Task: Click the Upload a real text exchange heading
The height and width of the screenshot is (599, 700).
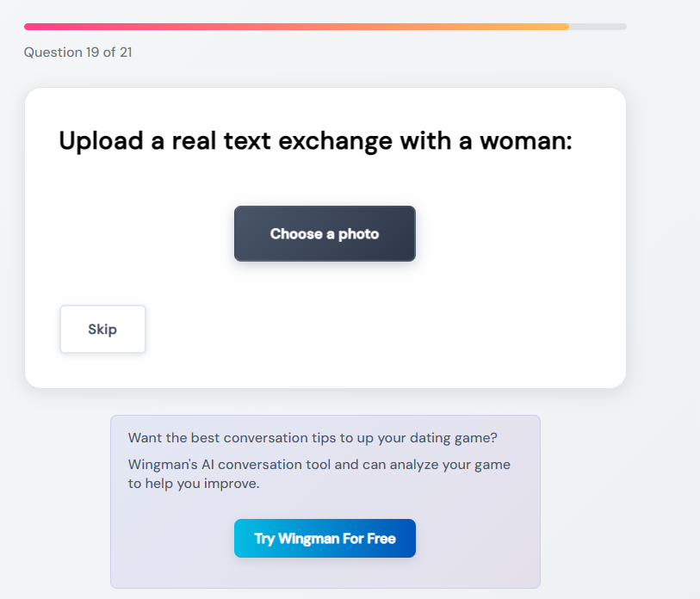Action: [x=315, y=140]
